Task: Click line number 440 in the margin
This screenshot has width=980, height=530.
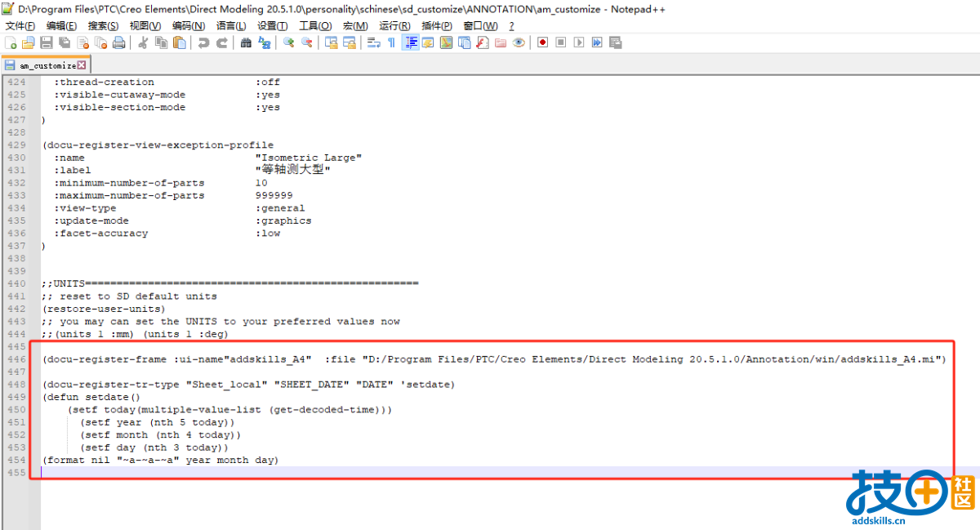Action: tap(16, 283)
